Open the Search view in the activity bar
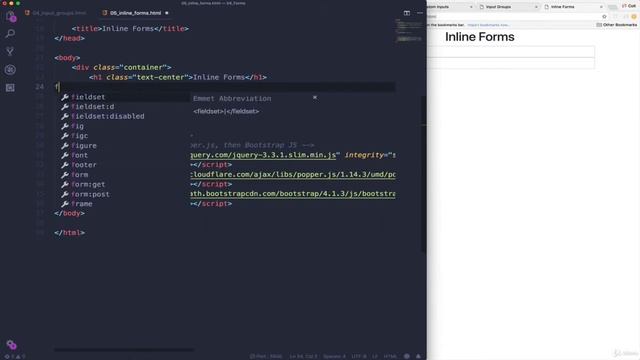The image size is (640, 360). [x=10, y=33]
